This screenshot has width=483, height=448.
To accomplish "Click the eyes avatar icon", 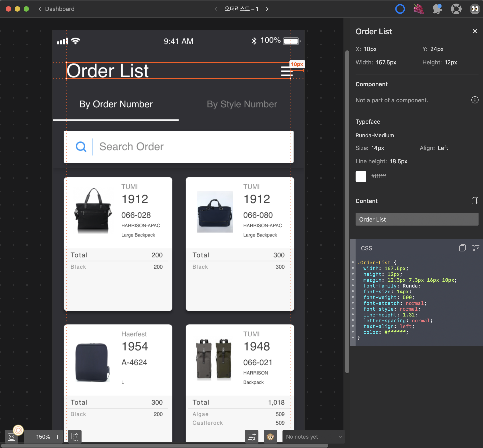I will [475, 9].
